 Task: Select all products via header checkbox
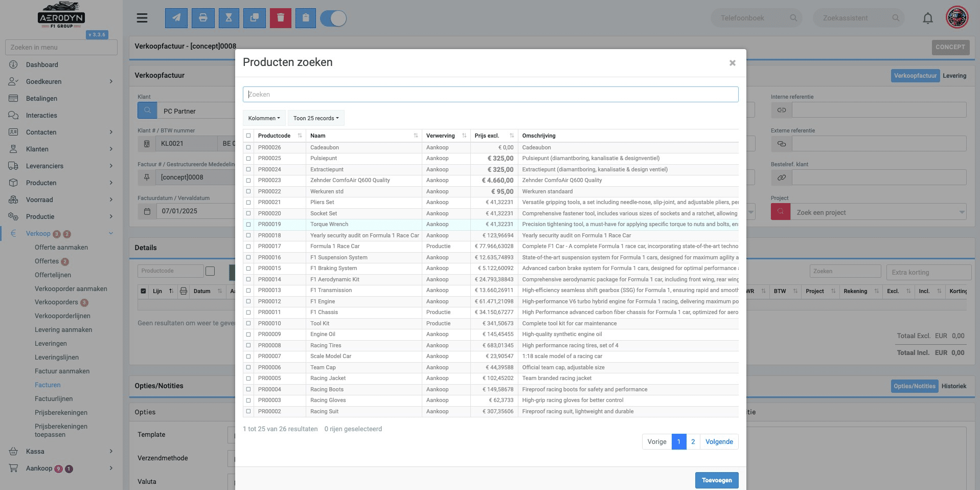point(248,136)
